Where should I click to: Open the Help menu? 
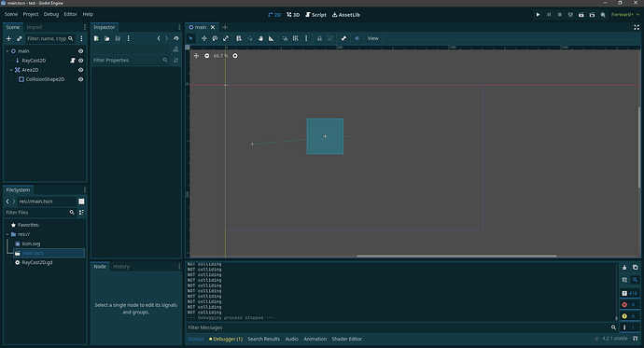88,14
